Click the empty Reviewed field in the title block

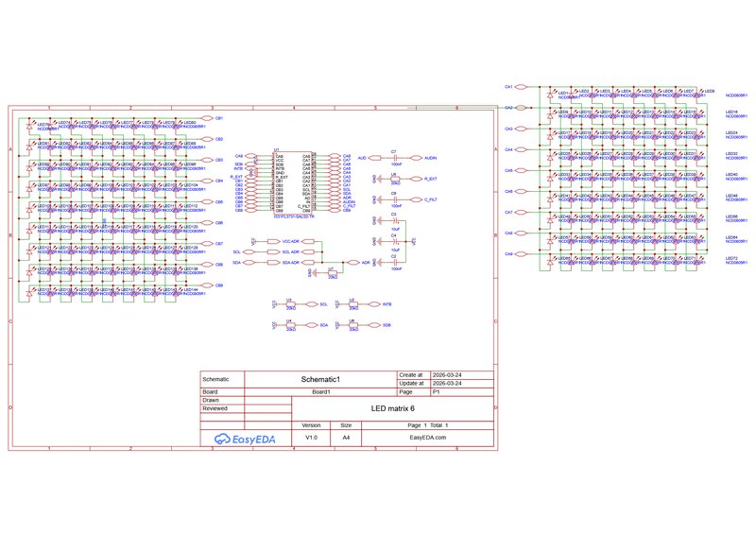pyautogui.click(x=268, y=408)
